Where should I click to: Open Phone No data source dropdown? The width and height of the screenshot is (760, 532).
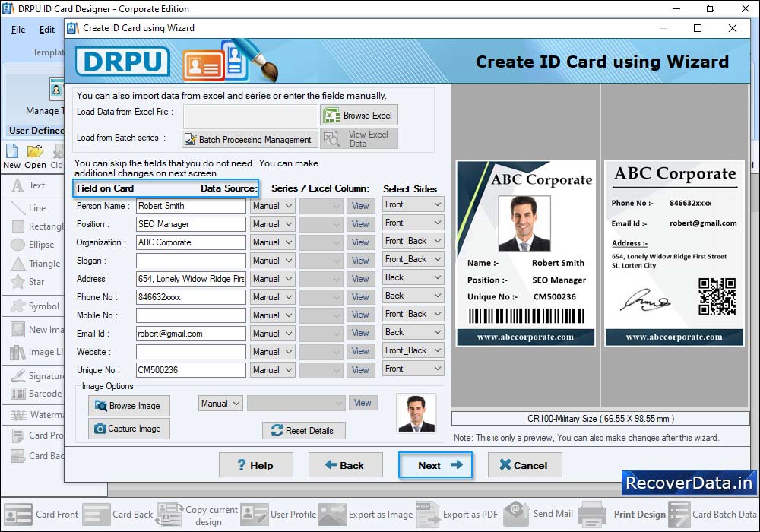point(272,297)
